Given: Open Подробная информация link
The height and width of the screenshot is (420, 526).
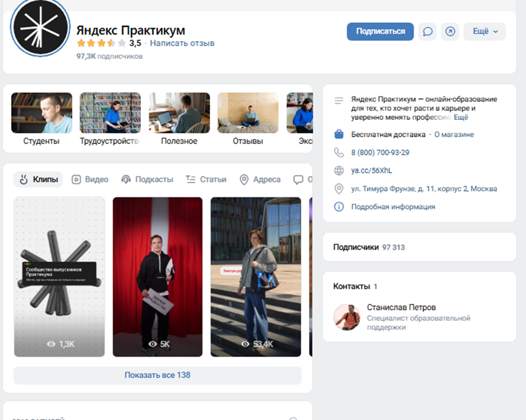Looking at the screenshot, I should pos(393,207).
